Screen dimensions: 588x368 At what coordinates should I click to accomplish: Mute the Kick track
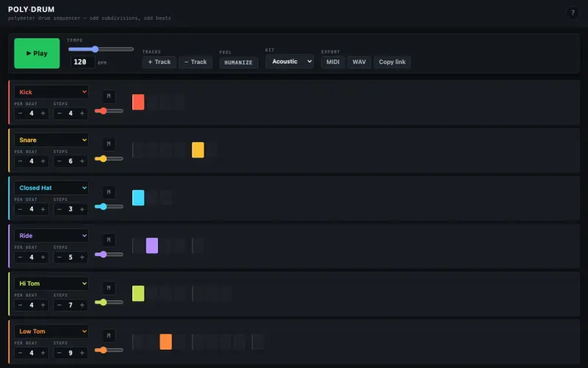109,96
